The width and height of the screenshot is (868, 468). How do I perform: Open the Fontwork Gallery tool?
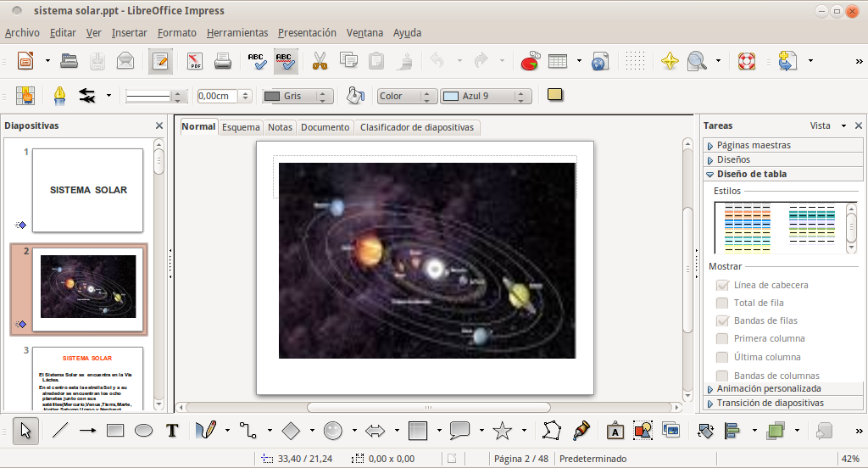[615, 431]
